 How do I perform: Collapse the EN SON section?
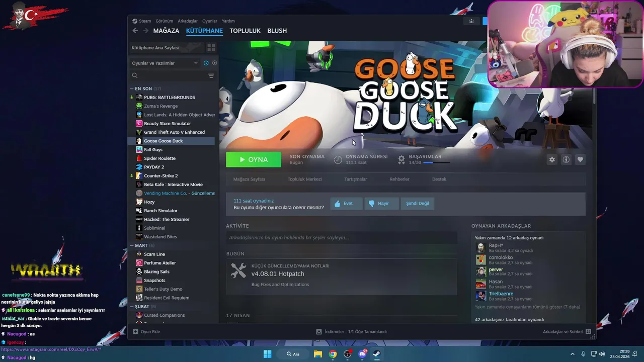tap(132, 88)
